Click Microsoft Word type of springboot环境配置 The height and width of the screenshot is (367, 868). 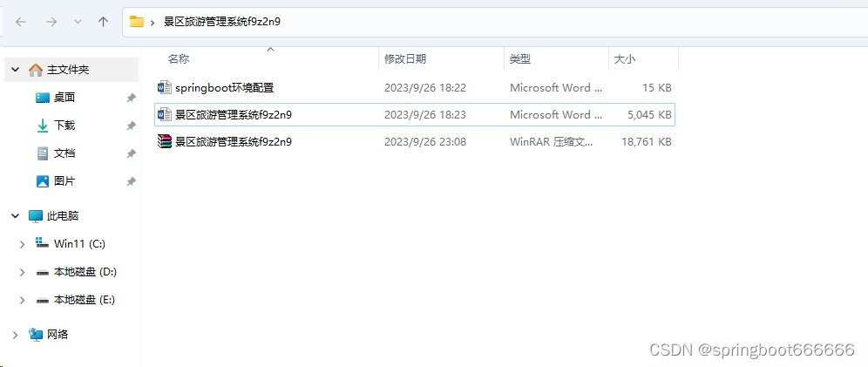pos(556,87)
